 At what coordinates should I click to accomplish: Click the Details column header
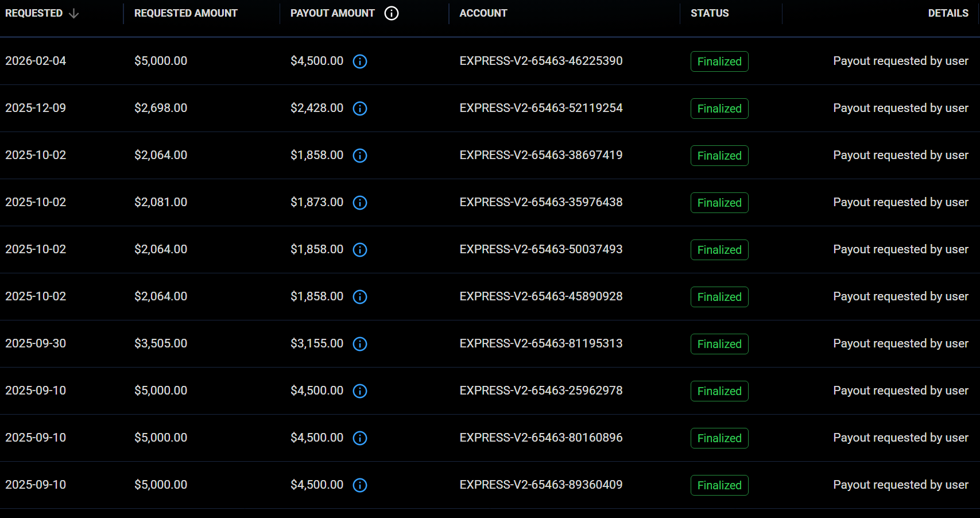[948, 13]
